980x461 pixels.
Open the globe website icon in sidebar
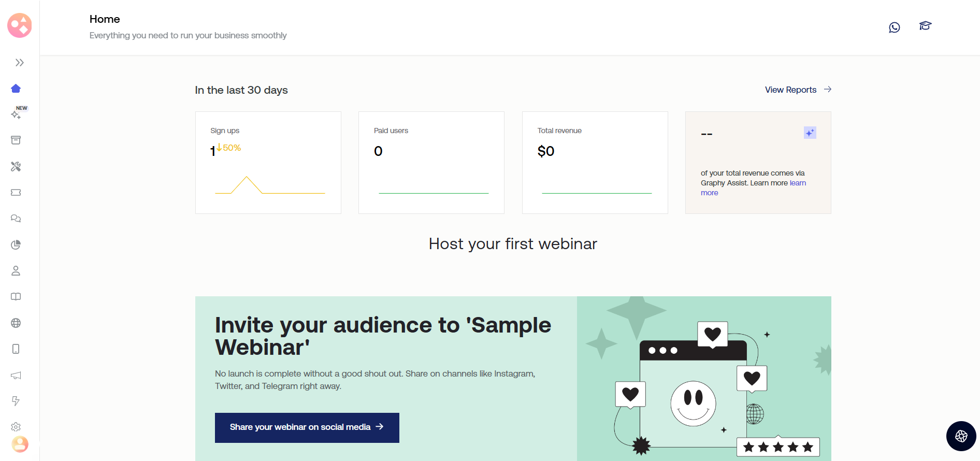[x=16, y=323]
